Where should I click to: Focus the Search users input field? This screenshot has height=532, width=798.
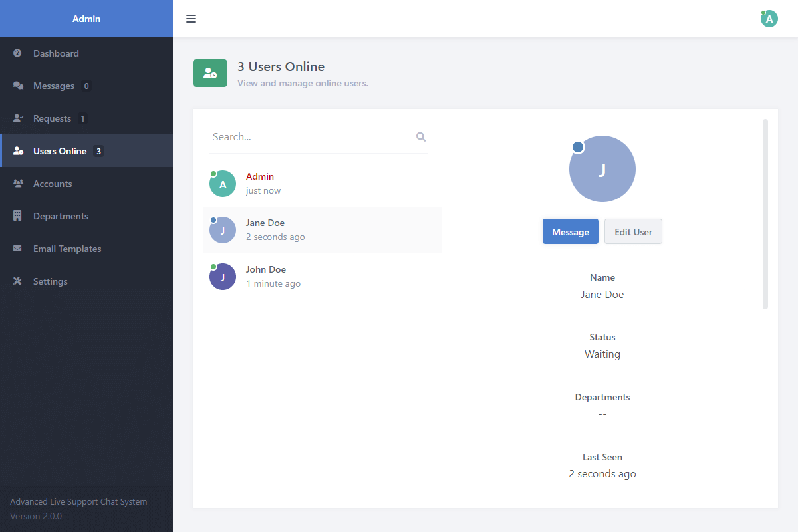tap(309, 137)
